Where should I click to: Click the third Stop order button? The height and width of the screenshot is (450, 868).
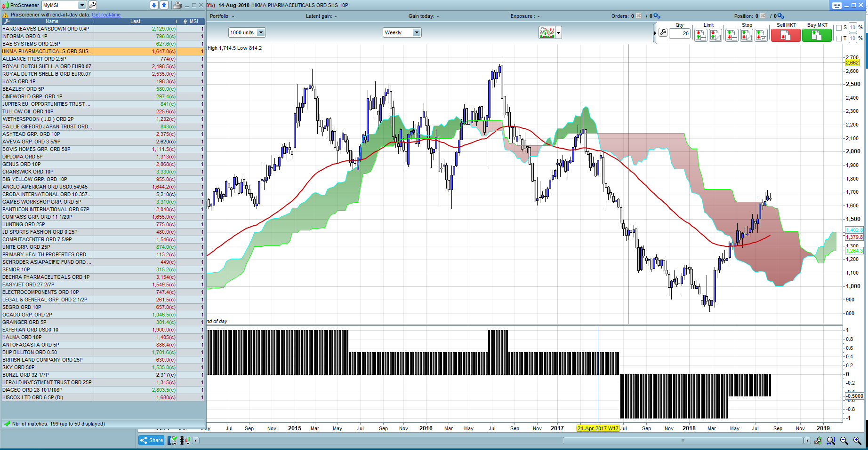(x=761, y=35)
